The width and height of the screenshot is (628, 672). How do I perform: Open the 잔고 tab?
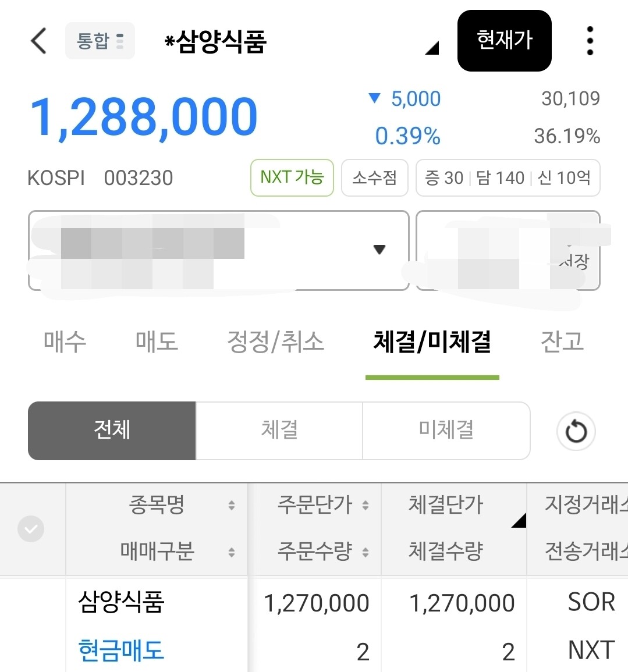pos(562,342)
